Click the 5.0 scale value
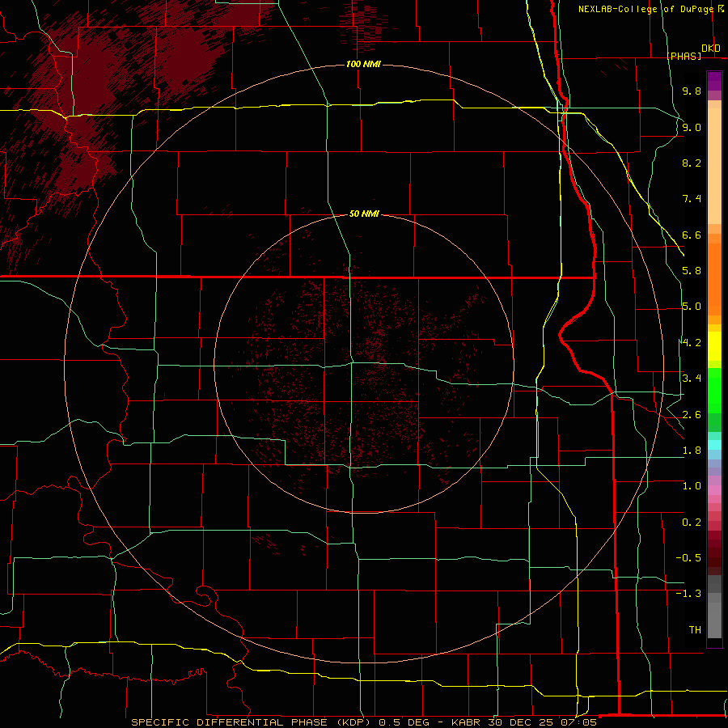Screen dimensions: 728x728 [692, 307]
